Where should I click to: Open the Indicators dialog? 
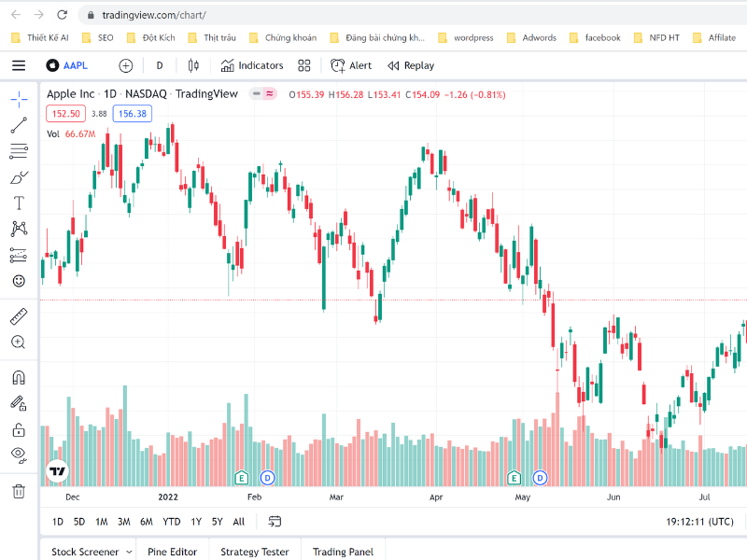click(252, 65)
